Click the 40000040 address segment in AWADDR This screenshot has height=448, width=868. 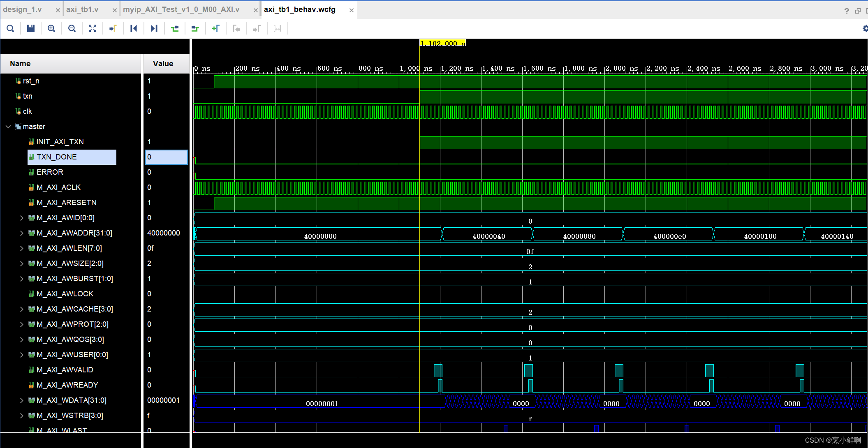(488, 236)
